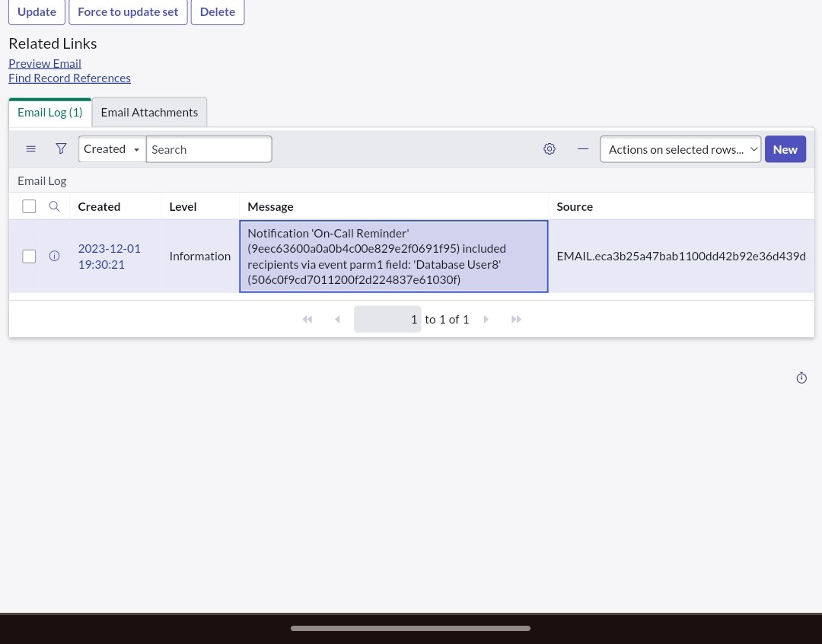
Task: Expand the Source column header
Action: click(574, 206)
